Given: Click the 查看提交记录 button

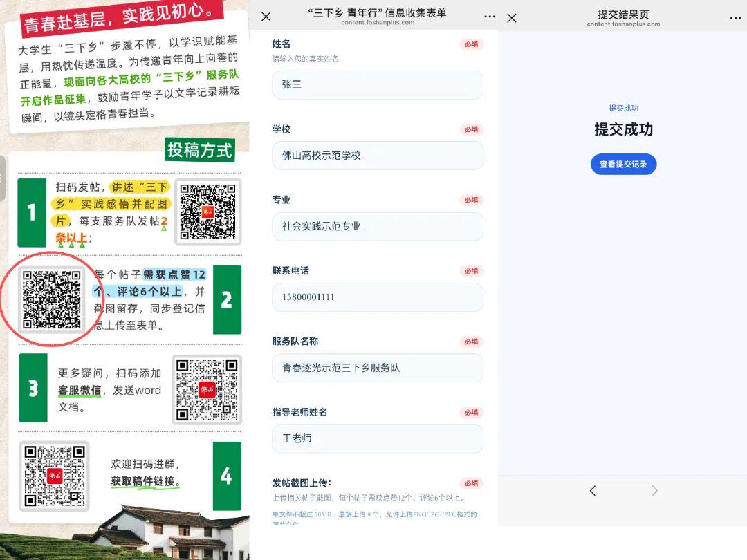Looking at the screenshot, I should tap(624, 165).
